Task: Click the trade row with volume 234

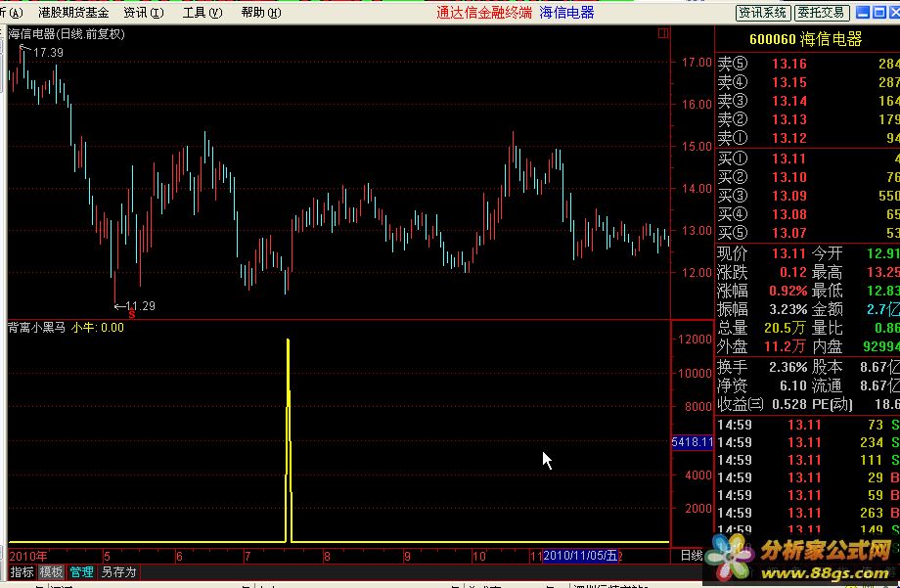Action: point(808,442)
